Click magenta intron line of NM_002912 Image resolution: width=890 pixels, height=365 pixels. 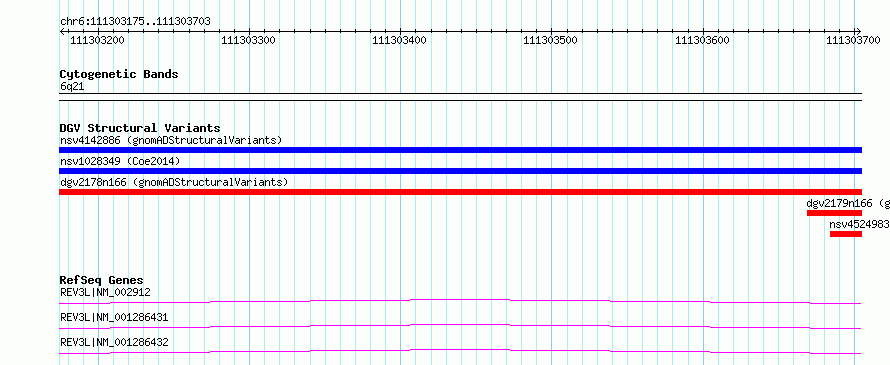point(460,299)
